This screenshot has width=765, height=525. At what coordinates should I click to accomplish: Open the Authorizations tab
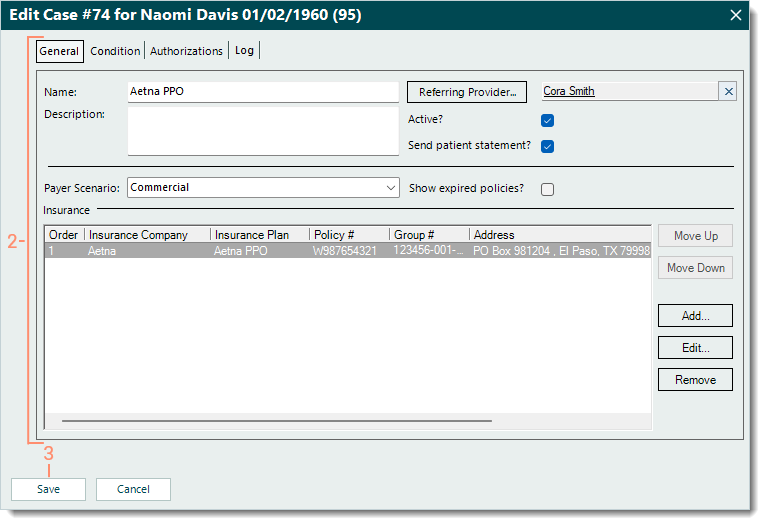[x=186, y=51]
